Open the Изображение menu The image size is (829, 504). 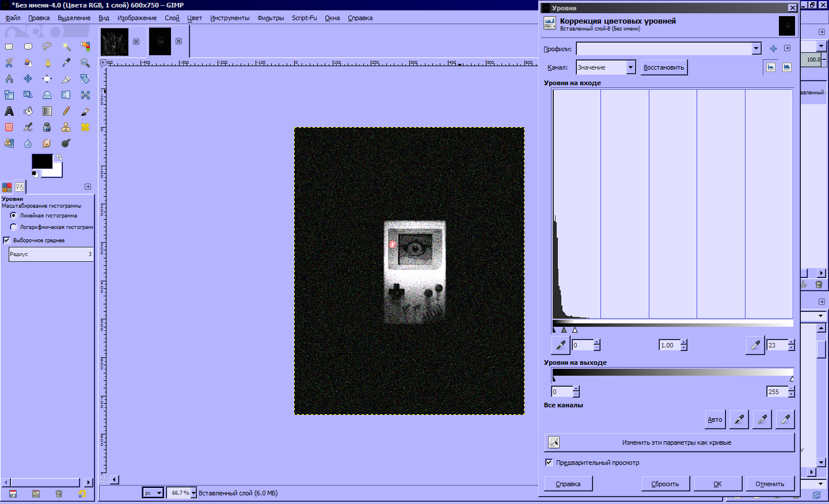(x=137, y=18)
